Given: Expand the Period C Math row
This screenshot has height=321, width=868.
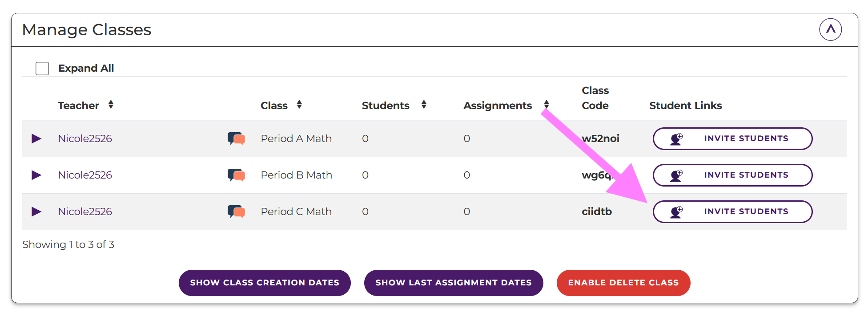Looking at the screenshot, I should coord(36,211).
